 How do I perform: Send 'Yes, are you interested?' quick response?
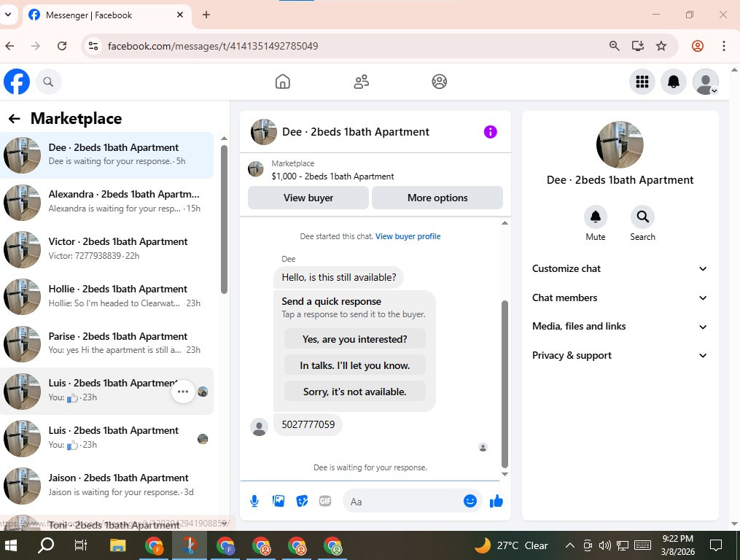point(355,339)
